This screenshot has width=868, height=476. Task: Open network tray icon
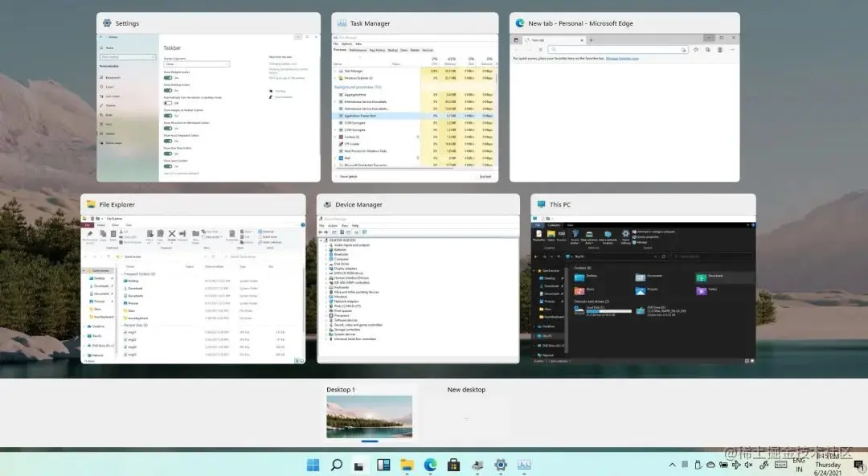click(x=736, y=465)
